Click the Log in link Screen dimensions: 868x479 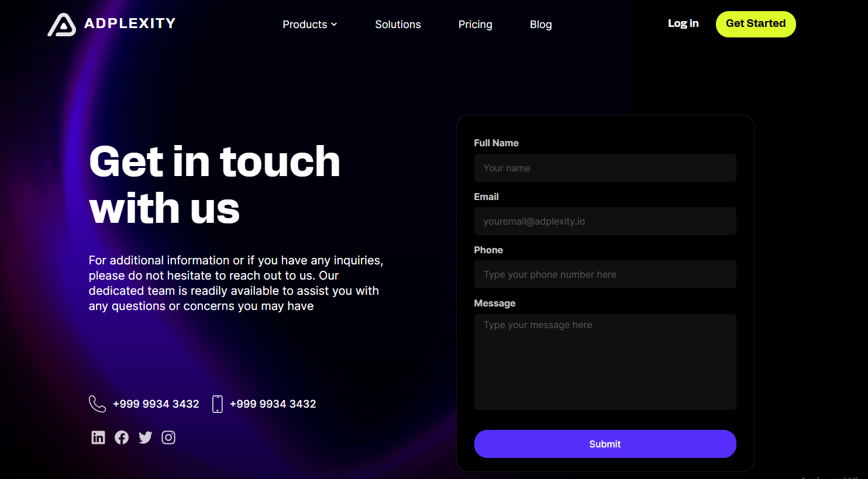(683, 23)
